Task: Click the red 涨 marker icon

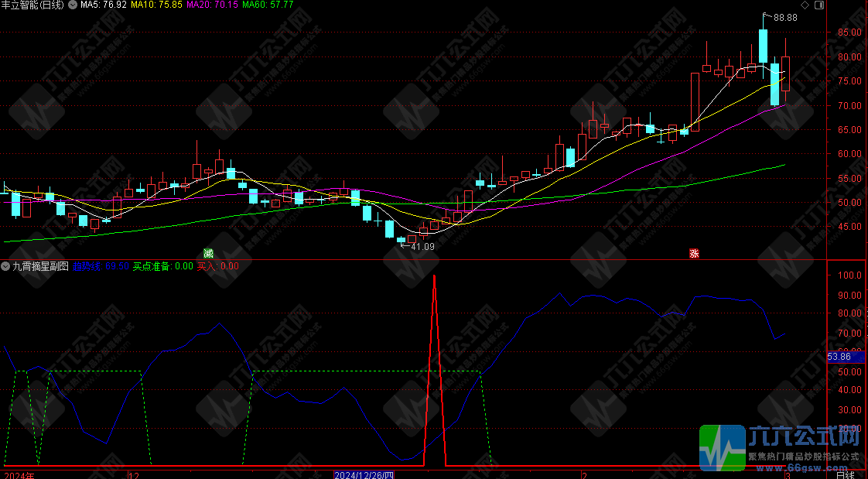Action: (694, 253)
